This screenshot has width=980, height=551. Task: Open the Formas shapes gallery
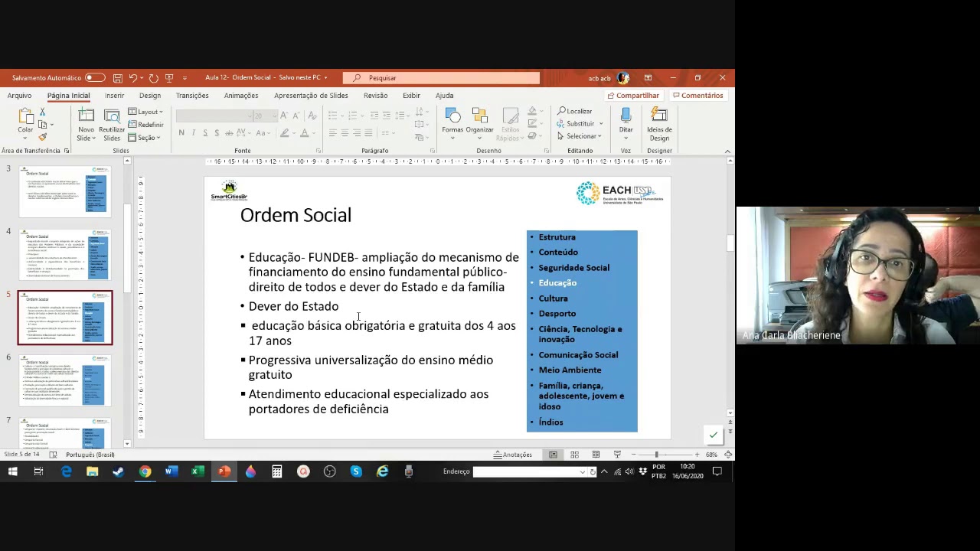[452, 123]
